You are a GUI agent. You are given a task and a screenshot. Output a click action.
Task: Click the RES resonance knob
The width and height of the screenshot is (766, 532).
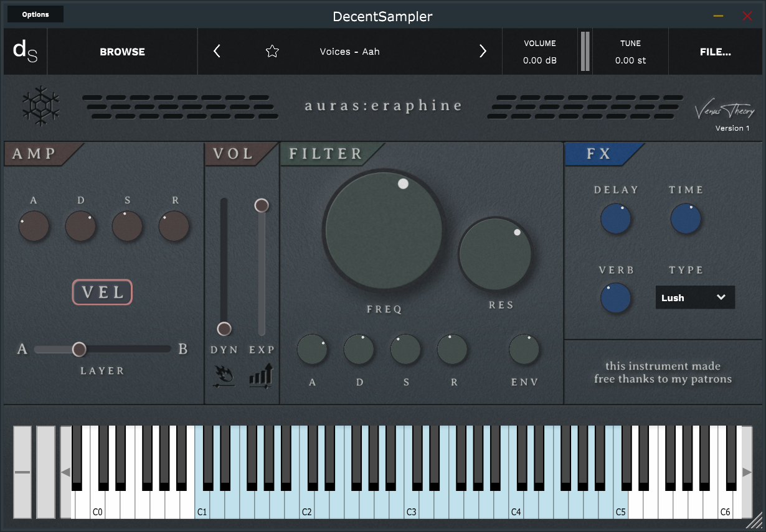click(x=495, y=254)
